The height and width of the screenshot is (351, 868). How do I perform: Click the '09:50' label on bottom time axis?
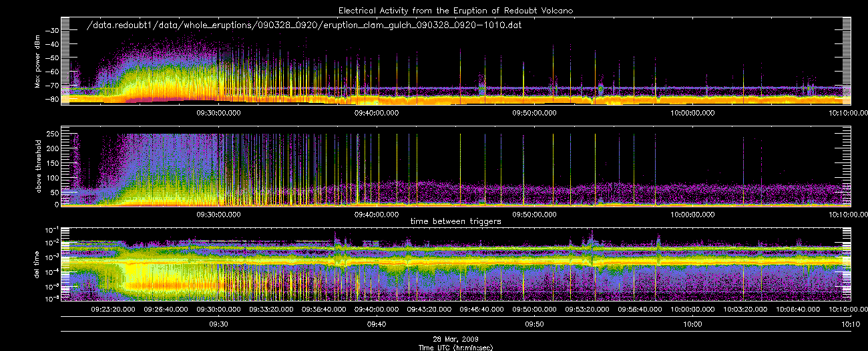click(x=535, y=324)
